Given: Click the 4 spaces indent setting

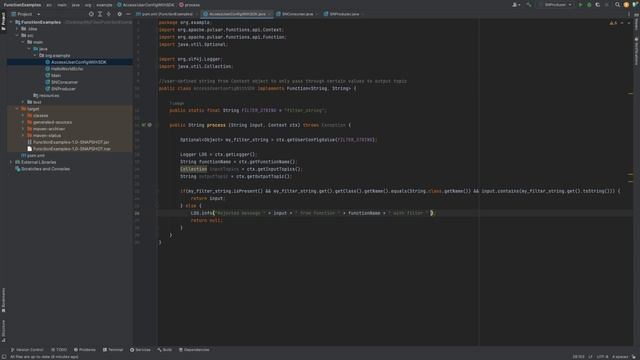Looking at the screenshot, I should 620,357.
